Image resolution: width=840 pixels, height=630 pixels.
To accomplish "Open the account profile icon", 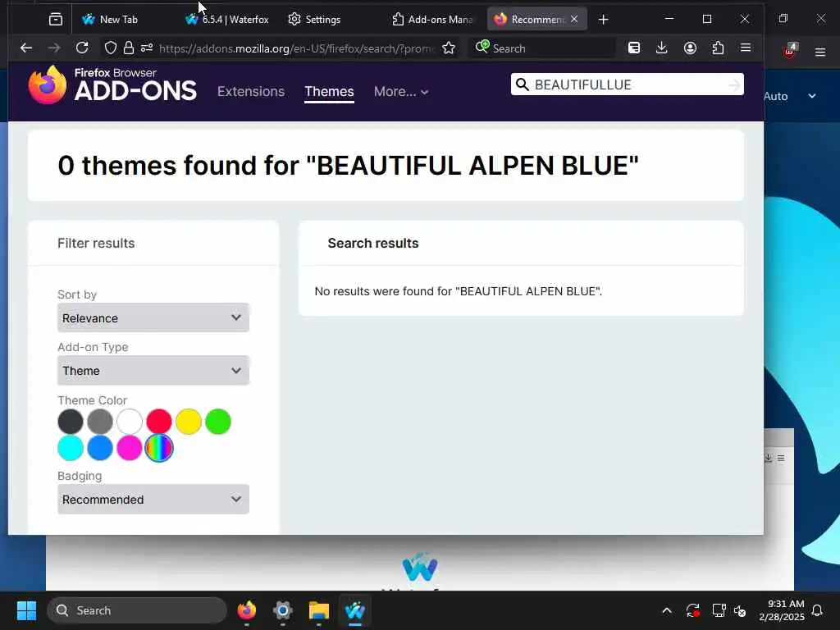I will point(690,48).
